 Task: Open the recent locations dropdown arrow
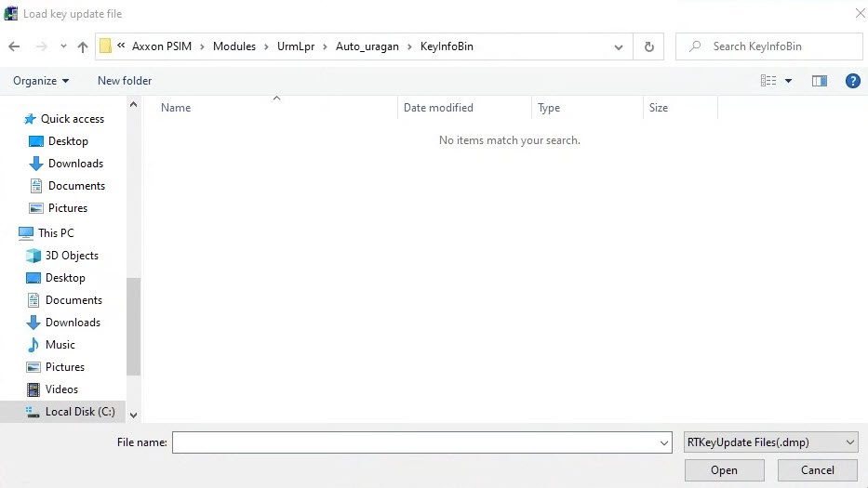(63, 46)
